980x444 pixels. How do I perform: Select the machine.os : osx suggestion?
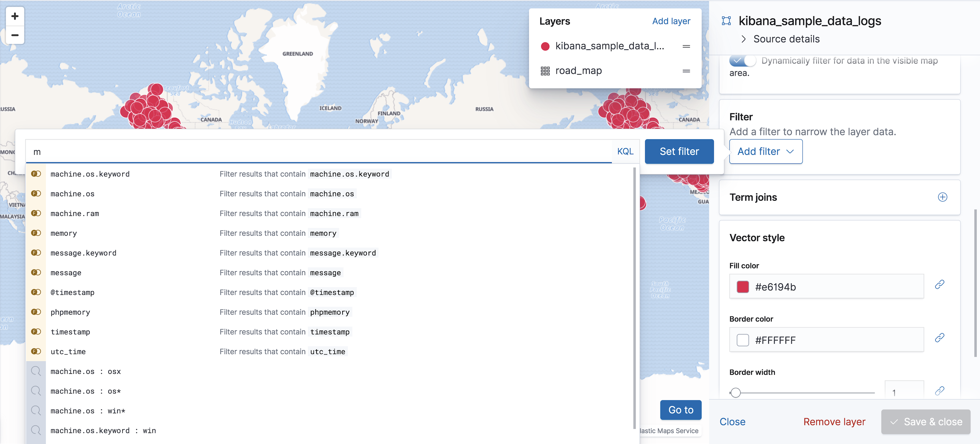pos(86,371)
